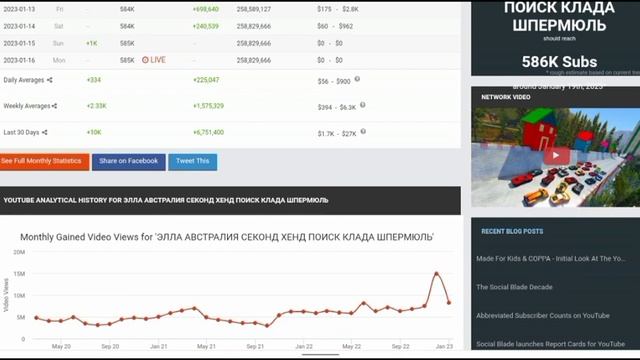Open info icon next to $394 - $6.3K
640x360 pixels.
click(x=362, y=105)
